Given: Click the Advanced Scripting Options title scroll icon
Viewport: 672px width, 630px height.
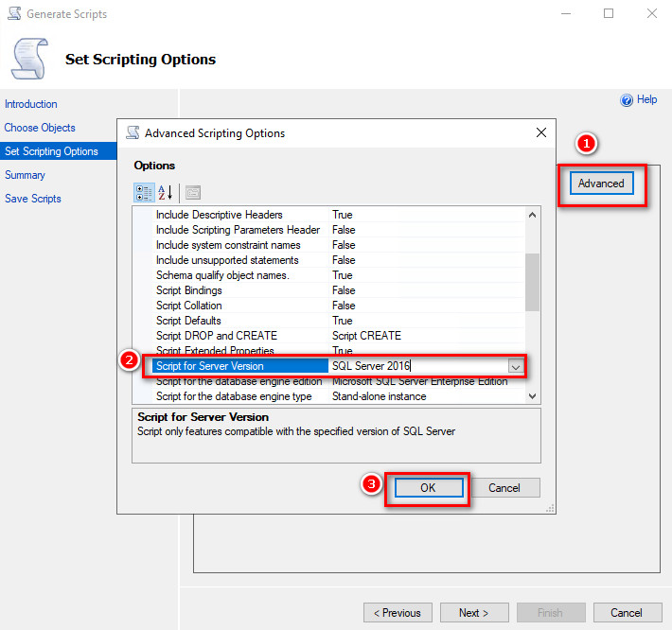Looking at the screenshot, I should pyautogui.click(x=133, y=132).
